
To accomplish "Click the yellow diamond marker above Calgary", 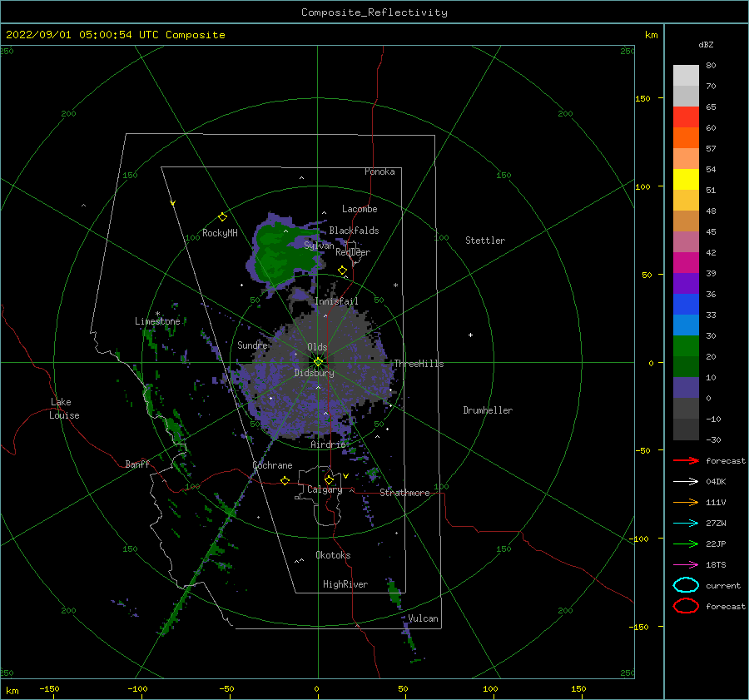I will [x=329, y=479].
